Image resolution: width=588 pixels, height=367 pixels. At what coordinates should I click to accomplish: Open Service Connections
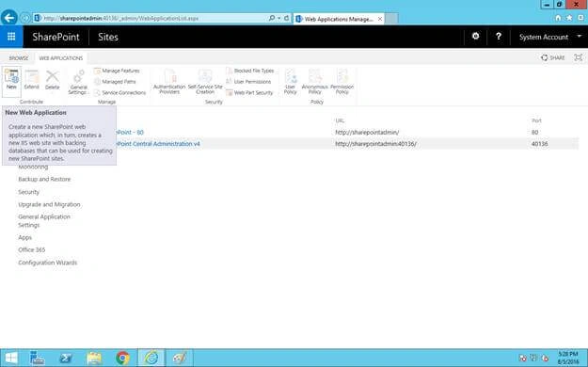point(119,92)
